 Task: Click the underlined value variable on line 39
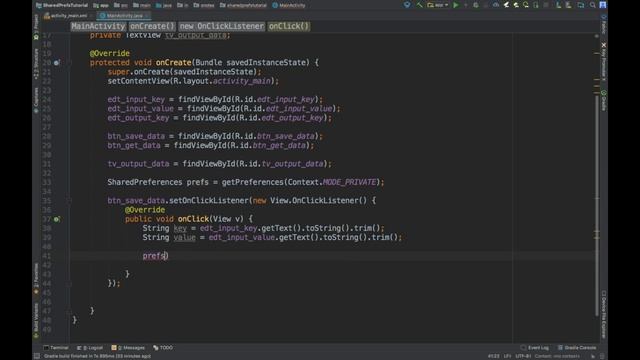pyautogui.click(x=184, y=238)
